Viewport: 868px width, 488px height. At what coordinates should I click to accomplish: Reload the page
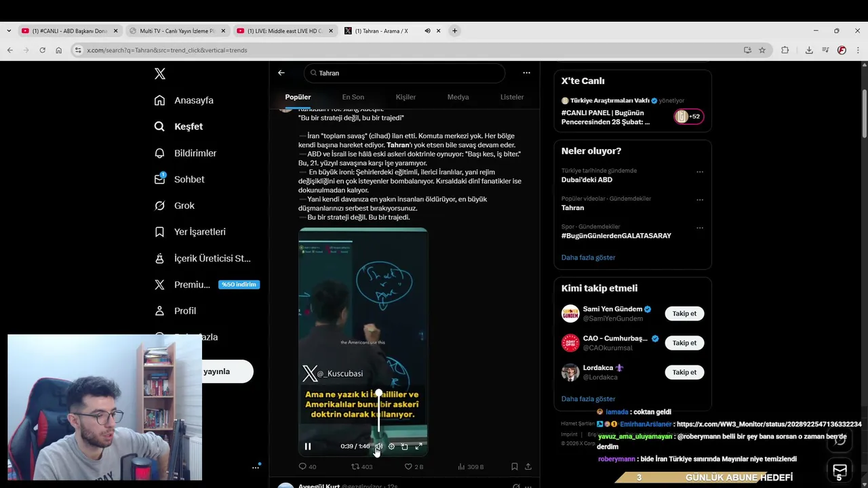(x=42, y=50)
